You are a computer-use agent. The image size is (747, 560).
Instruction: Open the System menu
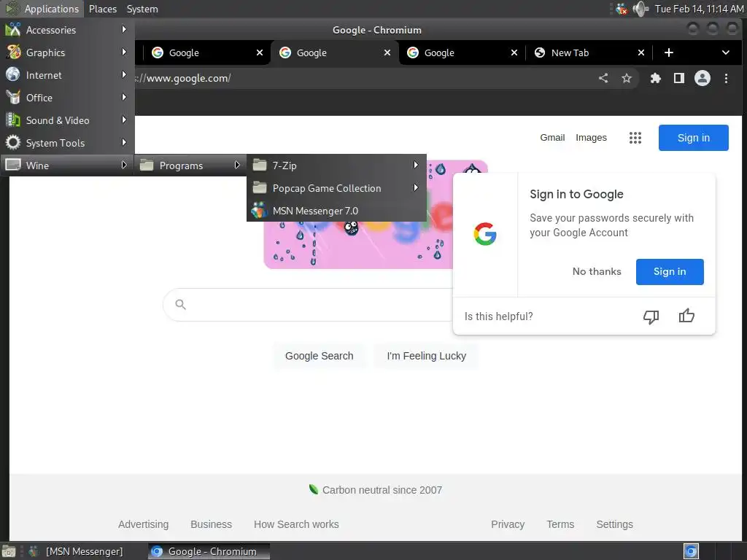pyautogui.click(x=142, y=9)
